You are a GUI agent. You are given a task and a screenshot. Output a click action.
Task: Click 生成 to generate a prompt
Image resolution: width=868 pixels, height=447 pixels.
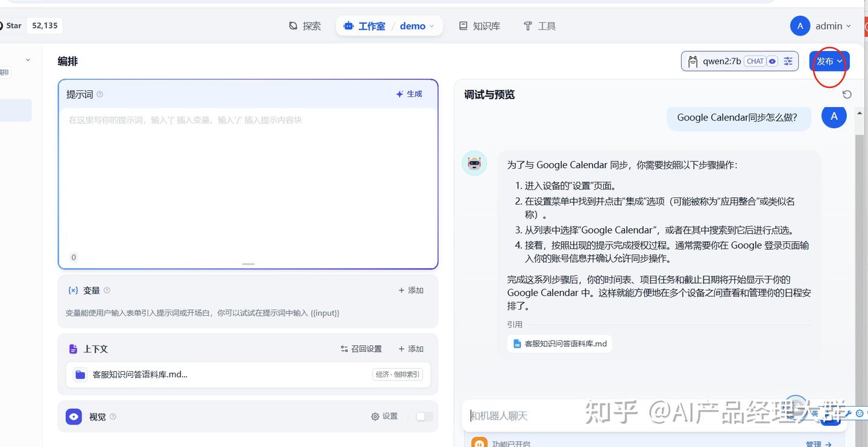pos(409,94)
